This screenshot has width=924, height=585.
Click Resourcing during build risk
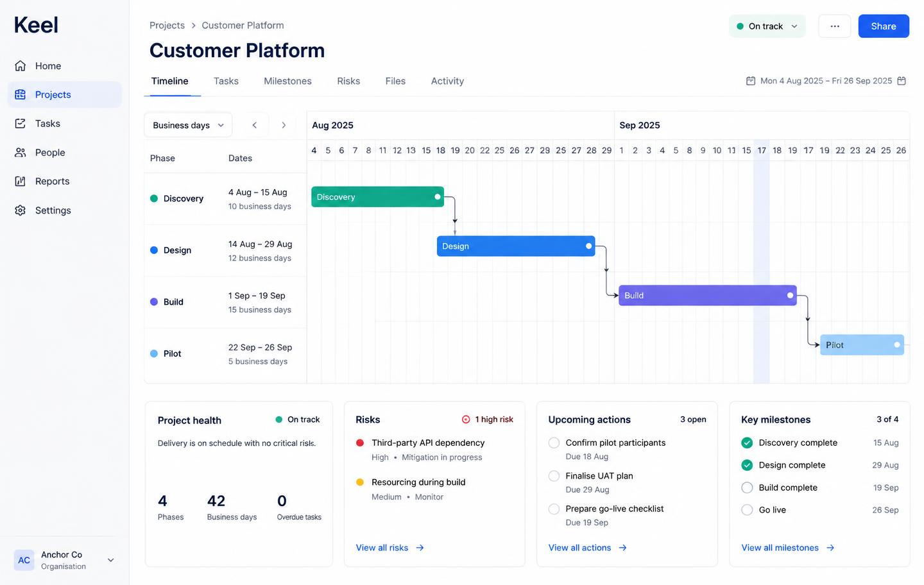[418, 482]
